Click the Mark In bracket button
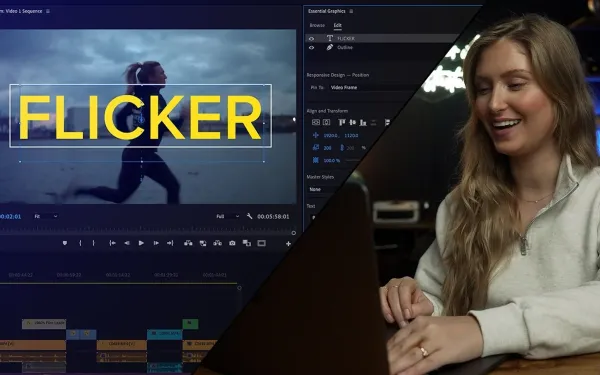The height and width of the screenshot is (375, 600). (x=80, y=243)
